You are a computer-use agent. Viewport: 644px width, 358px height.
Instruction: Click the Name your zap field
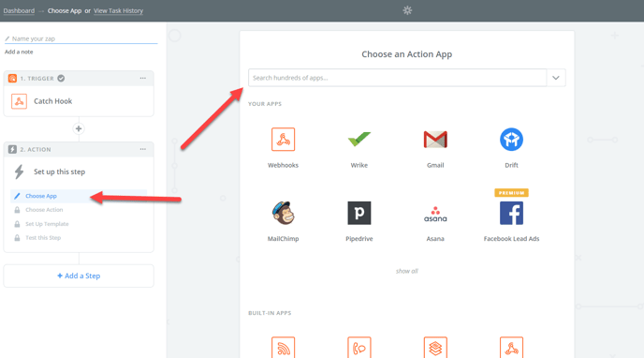click(80, 38)
